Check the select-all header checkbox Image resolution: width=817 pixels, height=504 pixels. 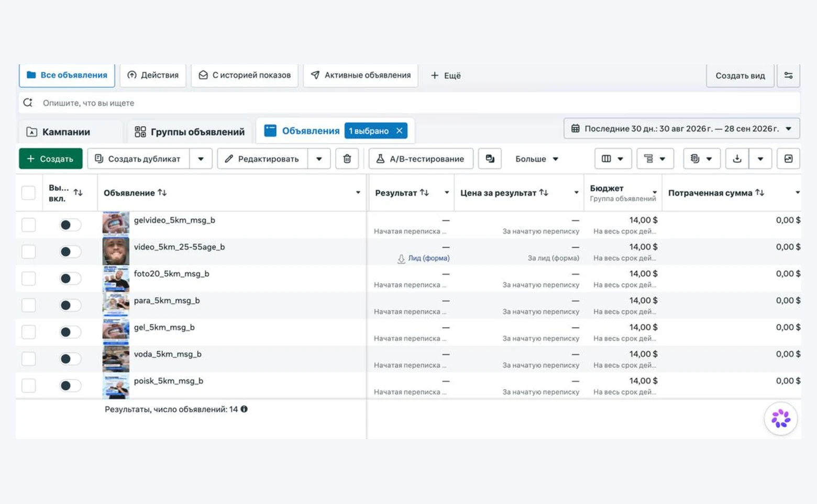pos(28,193)
